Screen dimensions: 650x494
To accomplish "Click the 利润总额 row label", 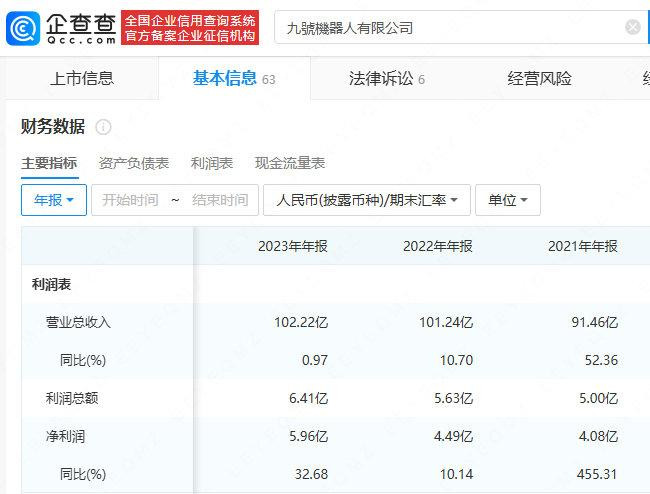I will pyautogui.click(x=72, y=399).
